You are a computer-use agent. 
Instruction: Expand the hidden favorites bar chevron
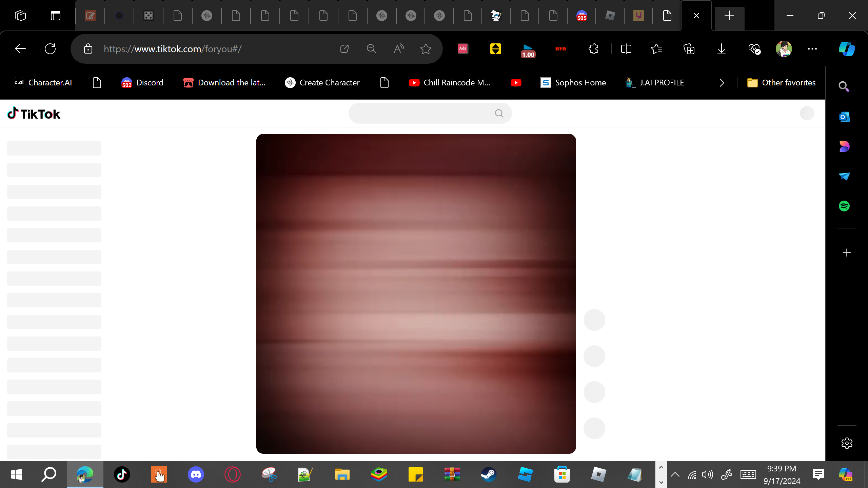click(x=722, y=83)
